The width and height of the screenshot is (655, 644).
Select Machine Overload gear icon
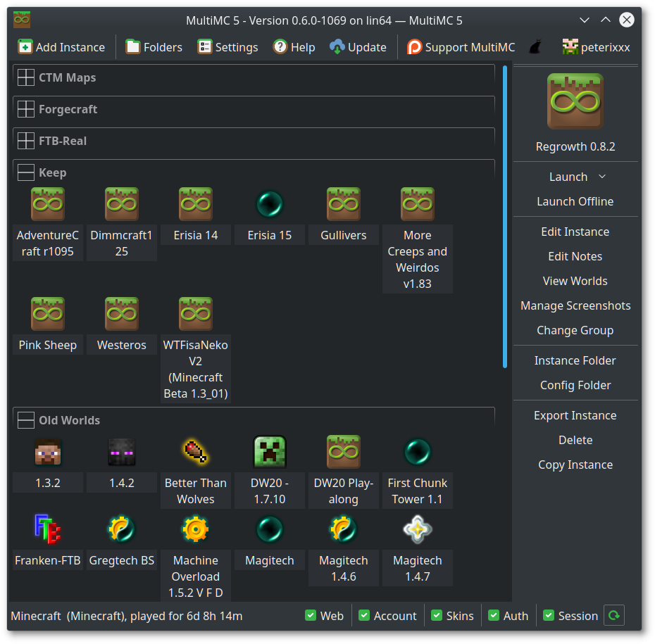(196, 529)
